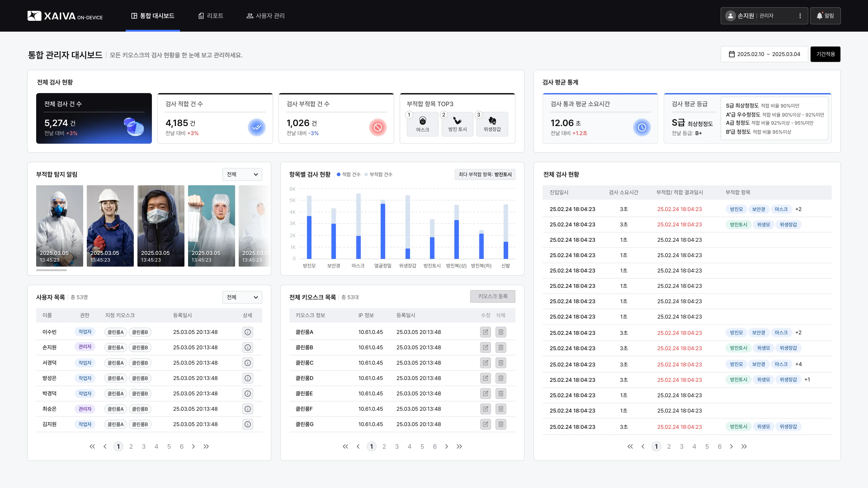Click the 마스크 icon in TOP3

click(422, 124)
